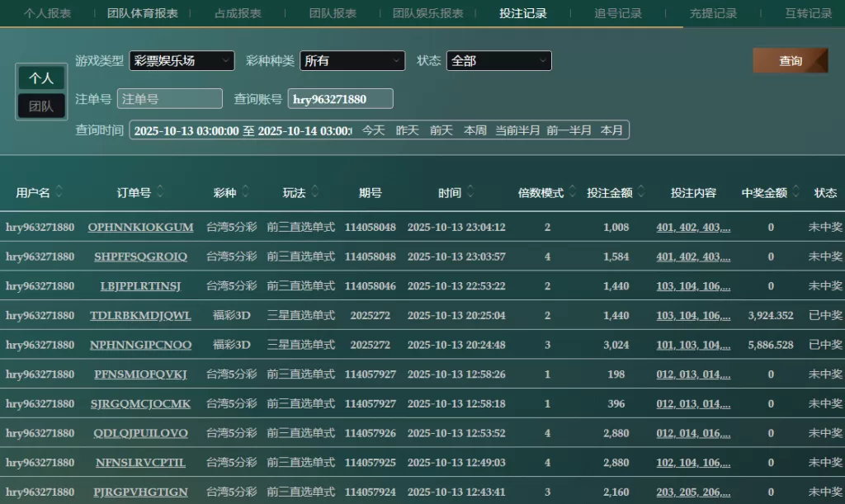The height and width of the screenshot is (504, 845).
Task: Open order link OPHNNKIOKGUM
Action: (x=140, y=227)
